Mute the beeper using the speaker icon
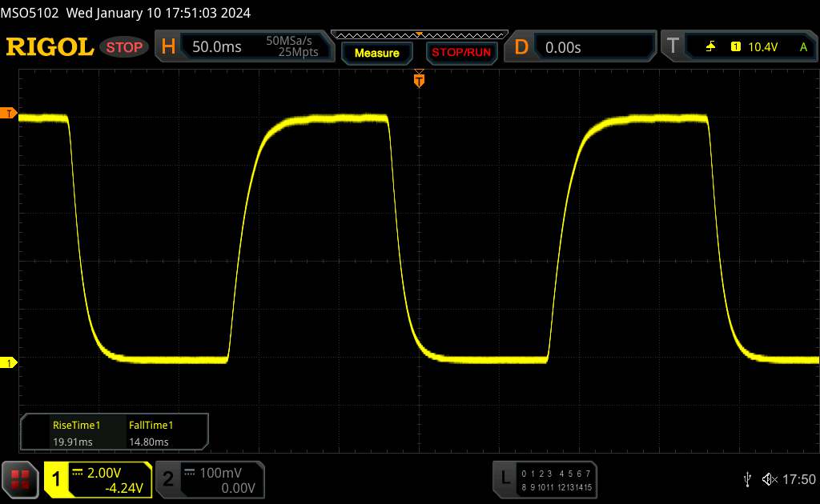 click(x=769, y=478)
